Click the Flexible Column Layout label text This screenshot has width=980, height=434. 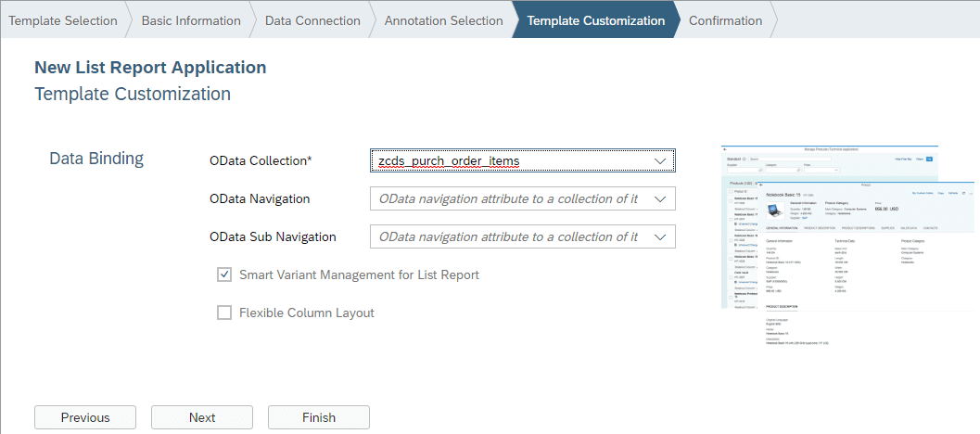[x=307, y=313]
